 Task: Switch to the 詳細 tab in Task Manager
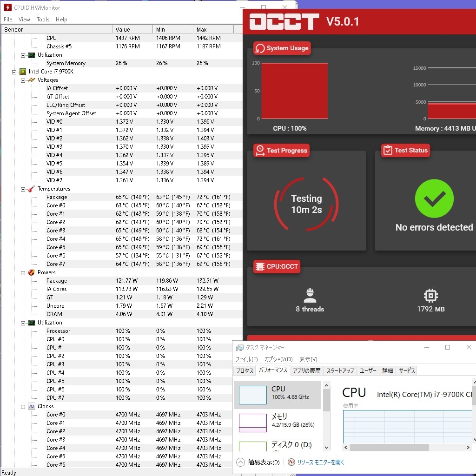pos(387,370)
